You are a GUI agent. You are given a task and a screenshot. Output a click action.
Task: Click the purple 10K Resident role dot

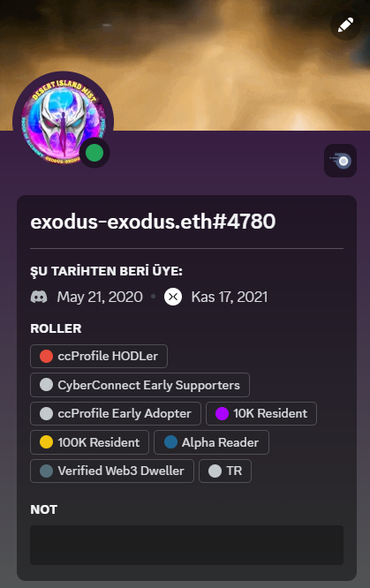tap(222, 413)
